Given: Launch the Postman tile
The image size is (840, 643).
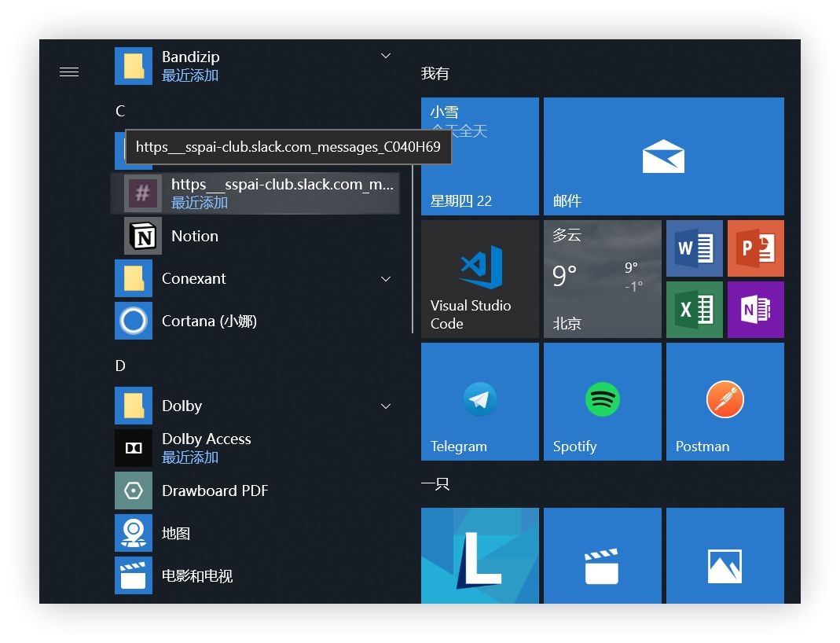Looking at the screenshot, I should 725,402.
